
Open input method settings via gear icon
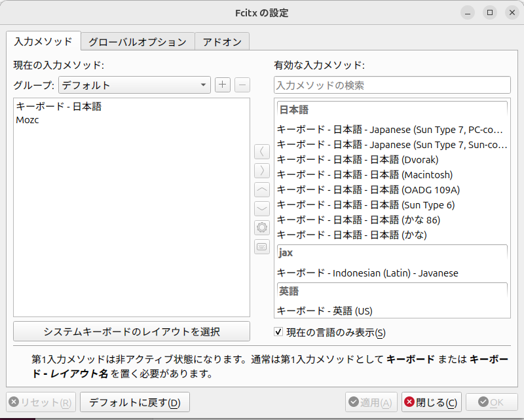[261, 227]
